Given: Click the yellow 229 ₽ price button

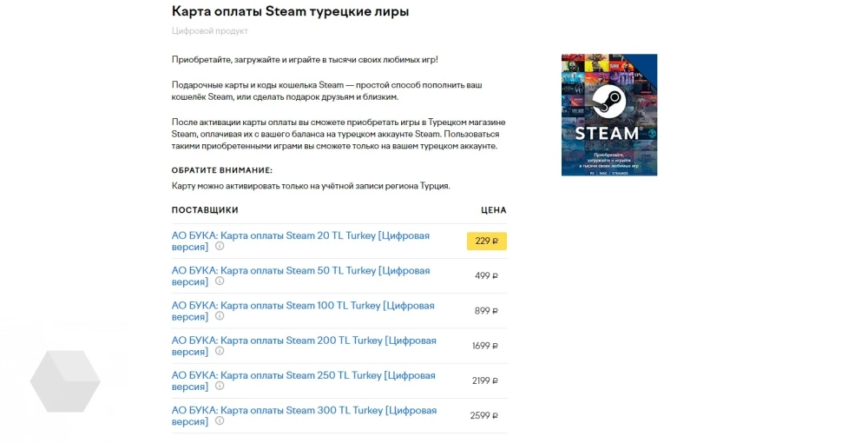Looking at the screenshot, I should 486,241.
